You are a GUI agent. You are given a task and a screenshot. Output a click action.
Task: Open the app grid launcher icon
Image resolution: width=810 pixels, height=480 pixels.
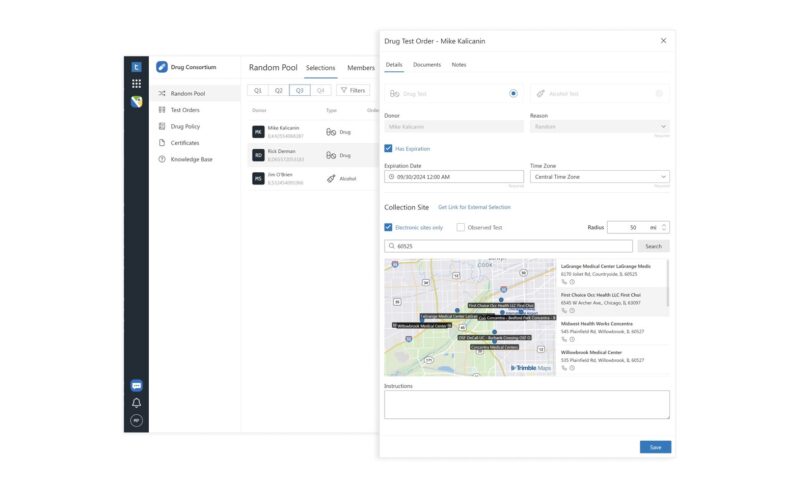click(x=136, y=83)
